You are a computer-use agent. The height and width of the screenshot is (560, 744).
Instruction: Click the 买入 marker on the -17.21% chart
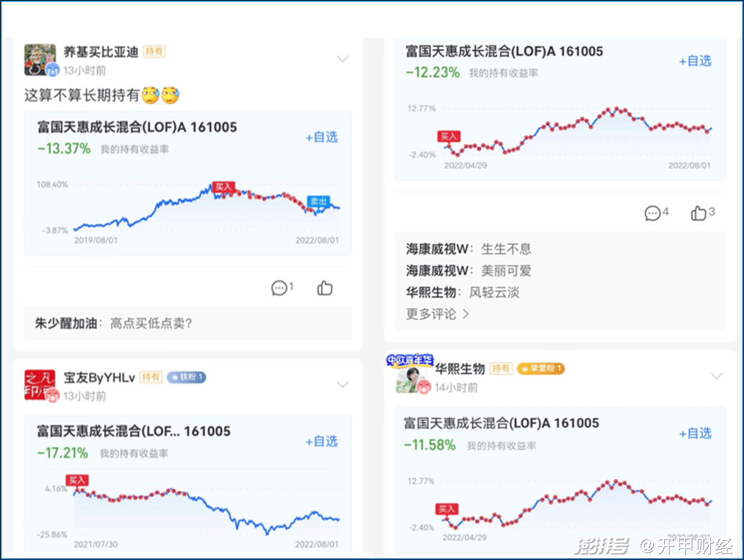[x=77, y=480]
